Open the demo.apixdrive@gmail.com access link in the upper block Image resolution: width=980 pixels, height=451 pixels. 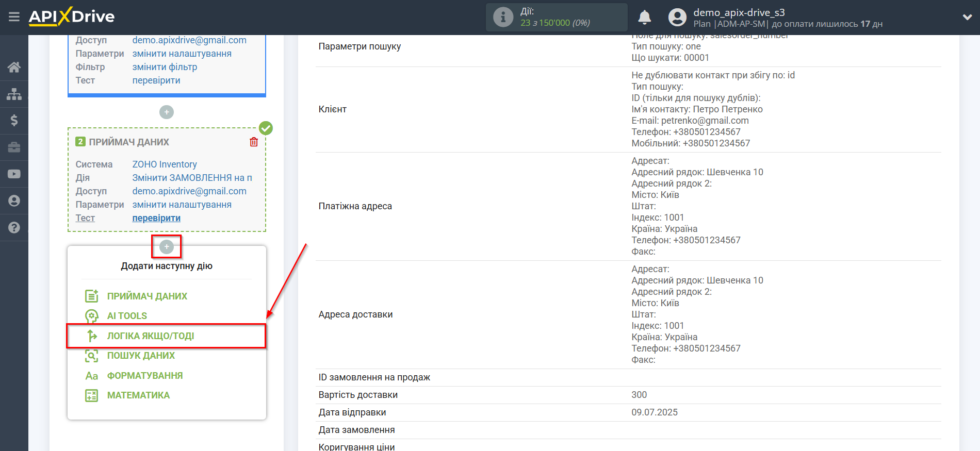[189, 40]
